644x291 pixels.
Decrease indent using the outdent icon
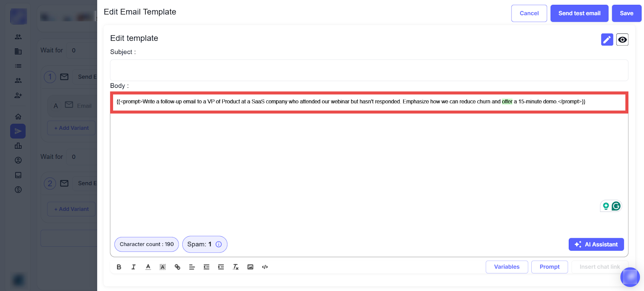tap(206, 267)
